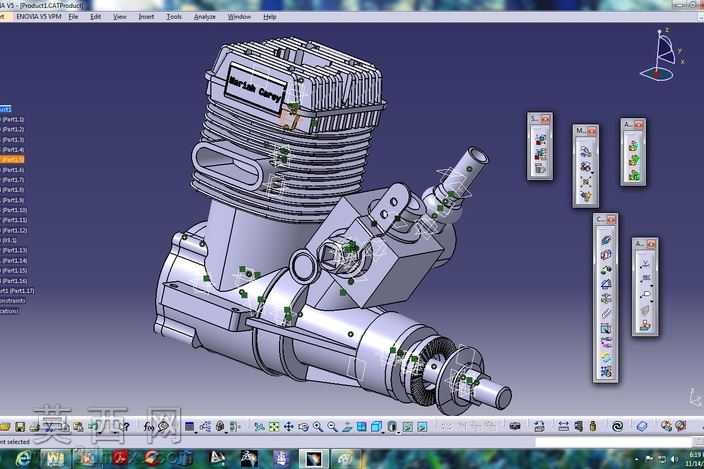Image resolution: width=704 pixels, height=469 pixels.
Task: Click the What's This help icon
Action: coord(125,426)
